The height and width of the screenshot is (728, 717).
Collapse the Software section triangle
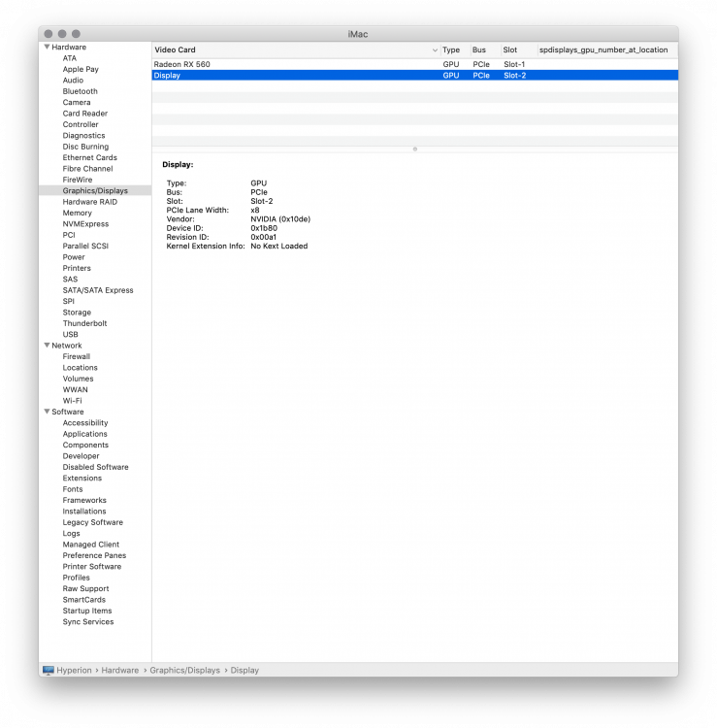click(47, 412)
